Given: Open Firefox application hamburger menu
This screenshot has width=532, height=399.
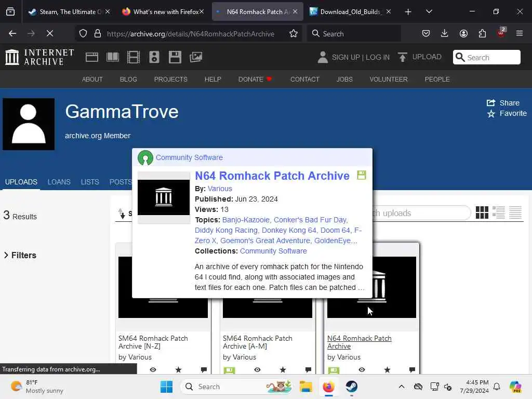Looking at the screenshot, I should point(519,33).
